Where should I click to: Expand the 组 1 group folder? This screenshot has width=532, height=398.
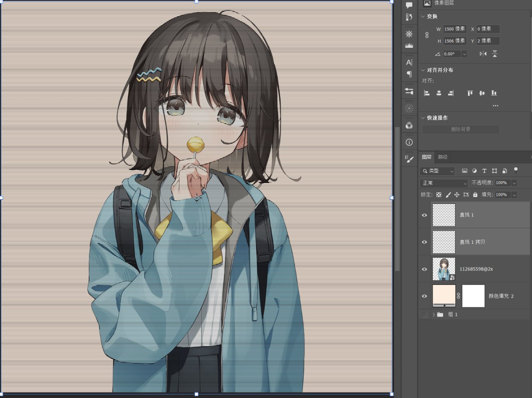click(x=434, y=314)
